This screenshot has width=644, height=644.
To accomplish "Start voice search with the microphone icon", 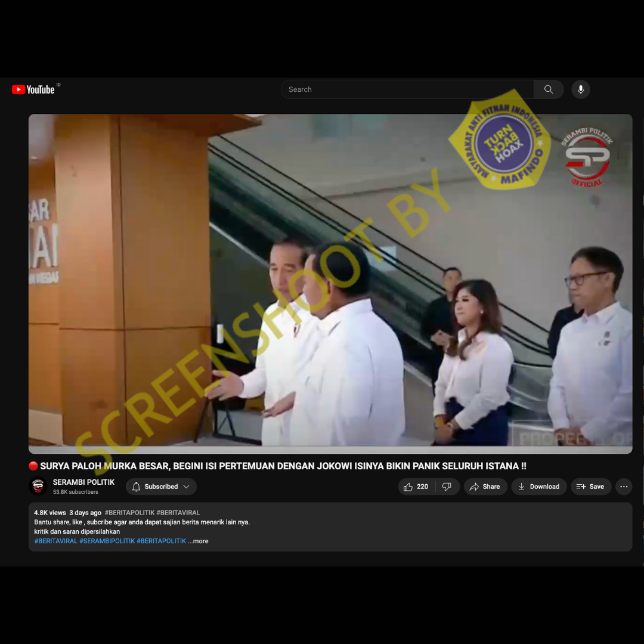I will (580, 89).
